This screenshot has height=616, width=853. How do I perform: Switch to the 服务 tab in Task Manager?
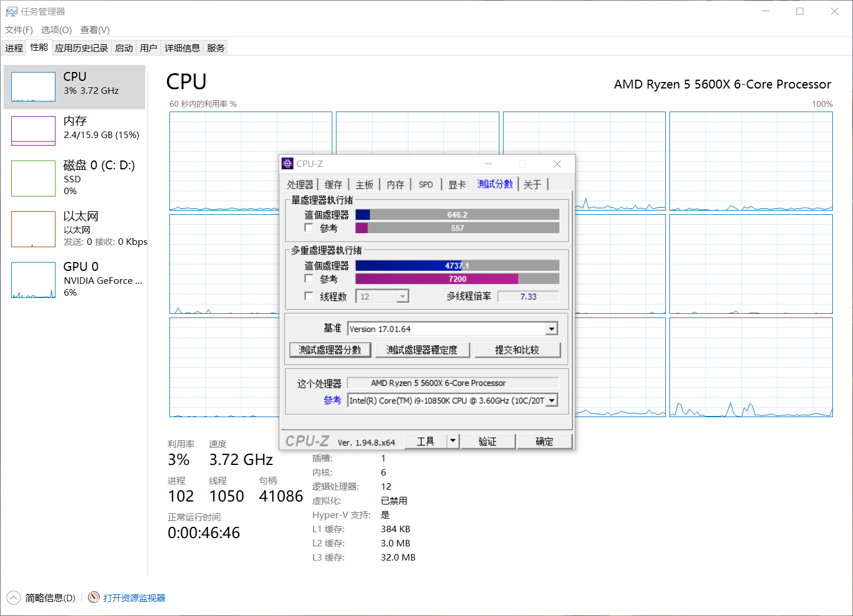click(x=216, y=48)
